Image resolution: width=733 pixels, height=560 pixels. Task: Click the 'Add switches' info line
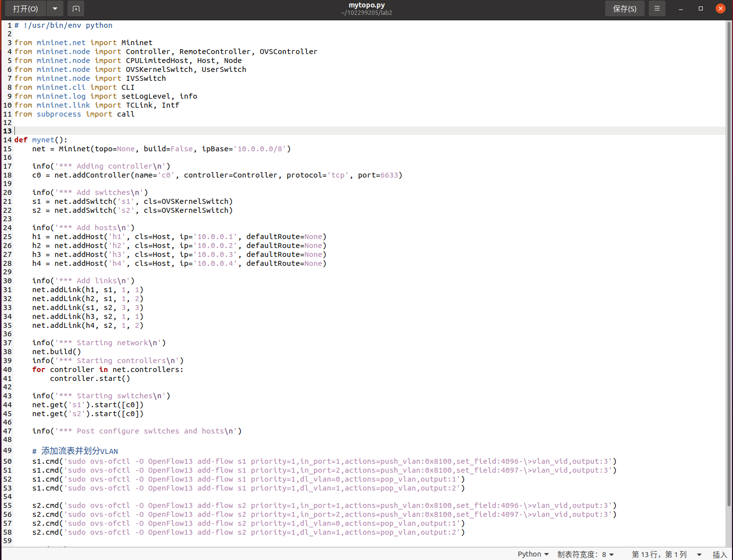tap(90, 192)
